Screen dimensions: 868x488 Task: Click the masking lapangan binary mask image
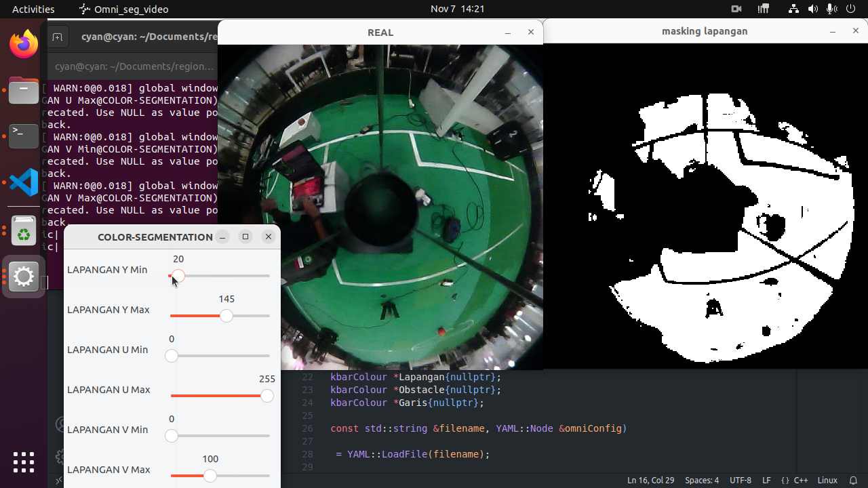click(705, 206)
